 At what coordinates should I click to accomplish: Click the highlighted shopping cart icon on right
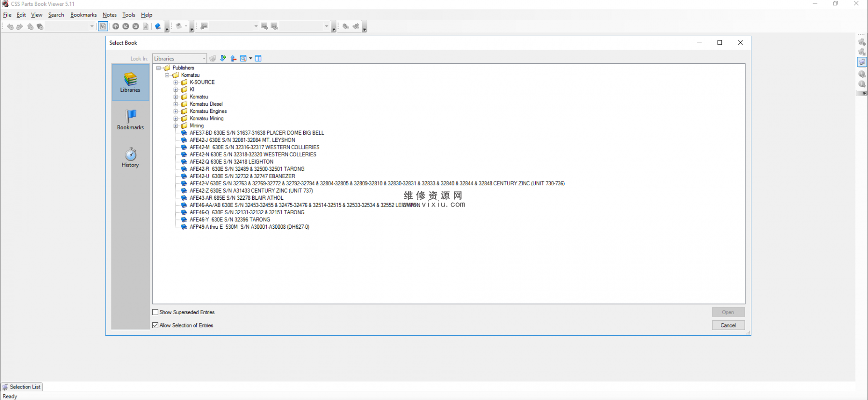coord(862,62)
